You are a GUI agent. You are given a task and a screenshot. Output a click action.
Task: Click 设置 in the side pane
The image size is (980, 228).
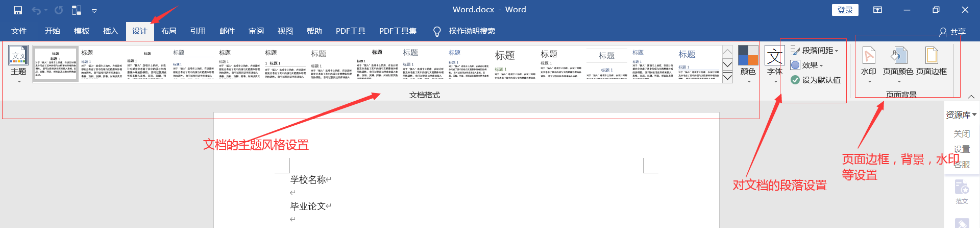pyautogui.click(x=962, y=149)
